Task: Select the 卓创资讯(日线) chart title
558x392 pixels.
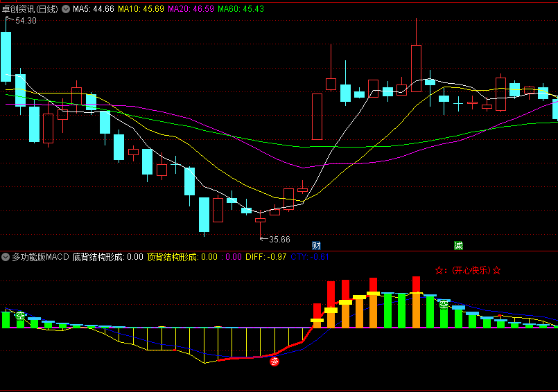Action: pyautogui.click(x=30, y=9)
